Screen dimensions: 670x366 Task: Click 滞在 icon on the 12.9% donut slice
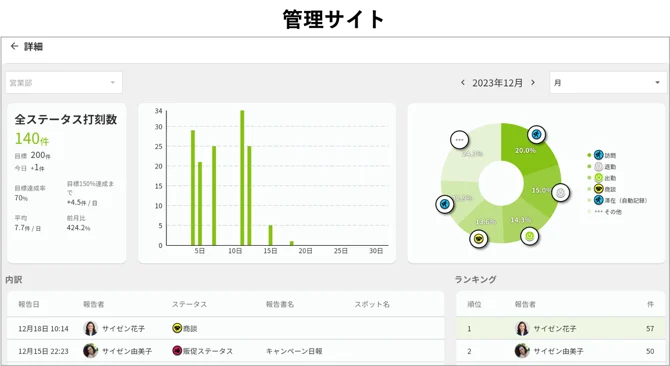pos(445,204)
